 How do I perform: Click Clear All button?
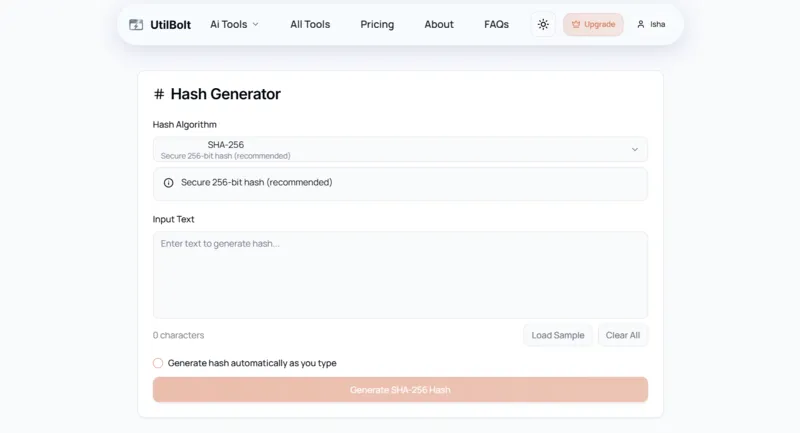(x=622, y=335)
